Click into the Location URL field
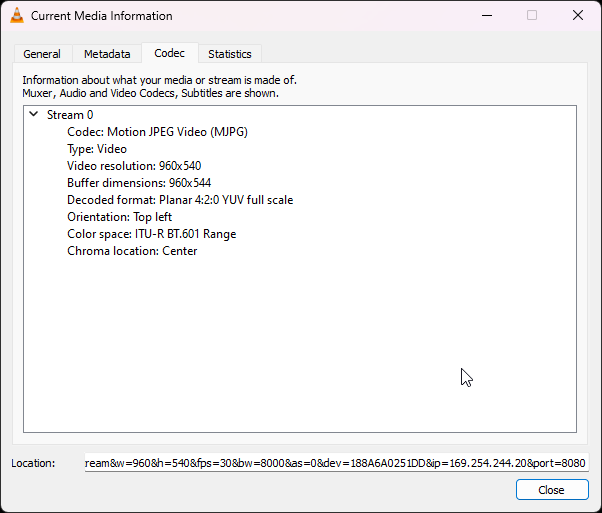Screen dimensions: 602x513 [x=336, y=463]
